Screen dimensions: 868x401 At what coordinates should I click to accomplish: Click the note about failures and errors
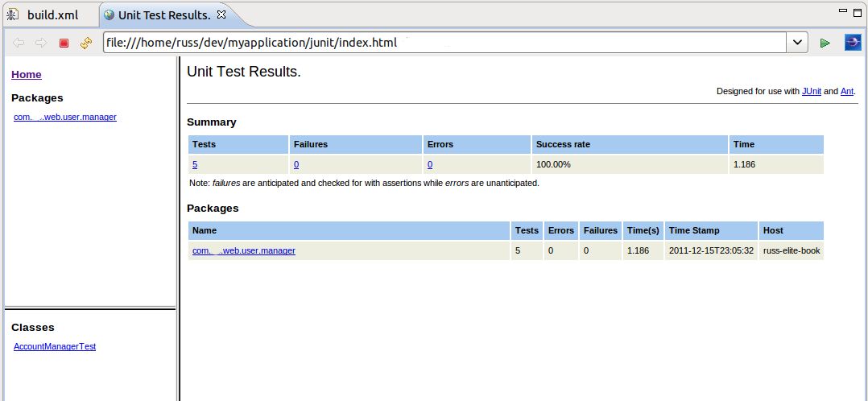pyautogui.click(x=364, y=183)
